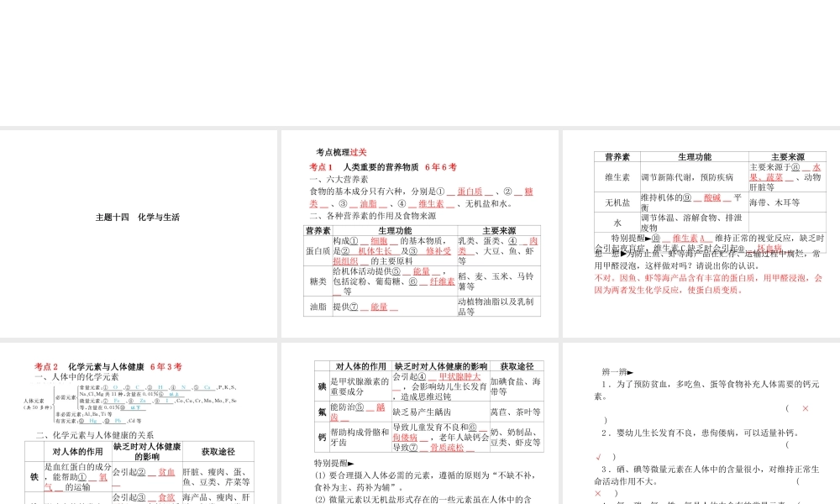
Task: Click the cell '莴苣、茶叶等'
Action: point(516,412)
